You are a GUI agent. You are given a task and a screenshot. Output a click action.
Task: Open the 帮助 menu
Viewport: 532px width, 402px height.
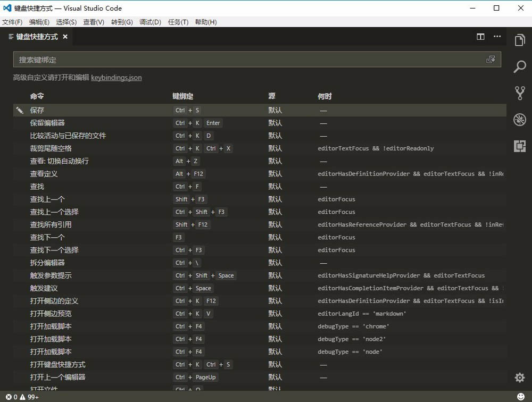click(205, 22)
